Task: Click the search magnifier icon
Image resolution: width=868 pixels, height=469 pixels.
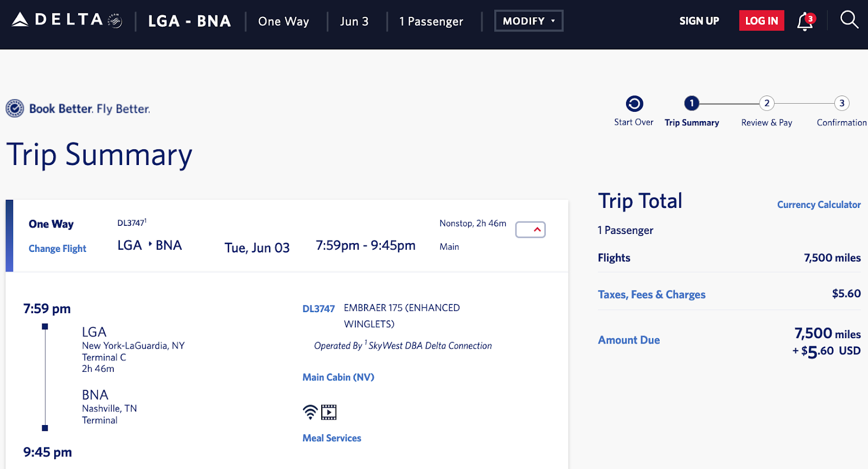Action: click(x=849, y=20)
